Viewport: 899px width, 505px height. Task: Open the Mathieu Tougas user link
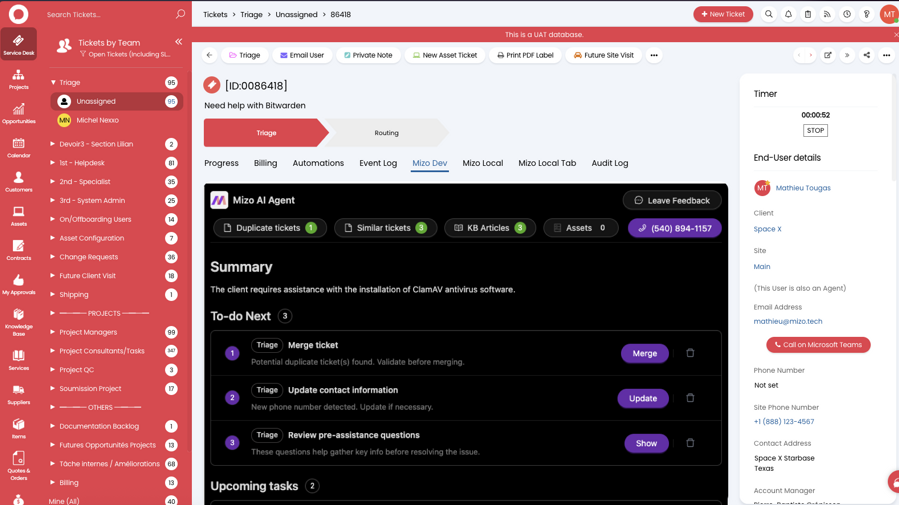point(803,188)
